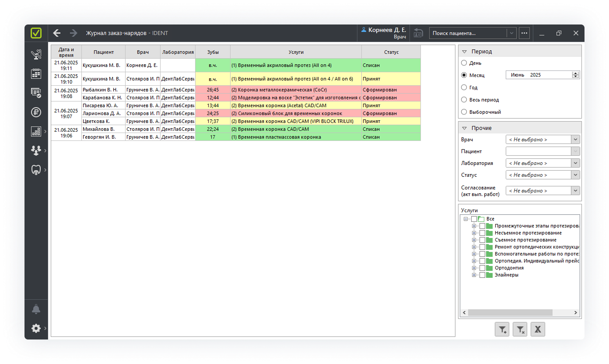Viewport: 609px width, 364px height.
Task: Click the user profile icon beside Корнеев Д. Е.
Action: click(363, 30)
